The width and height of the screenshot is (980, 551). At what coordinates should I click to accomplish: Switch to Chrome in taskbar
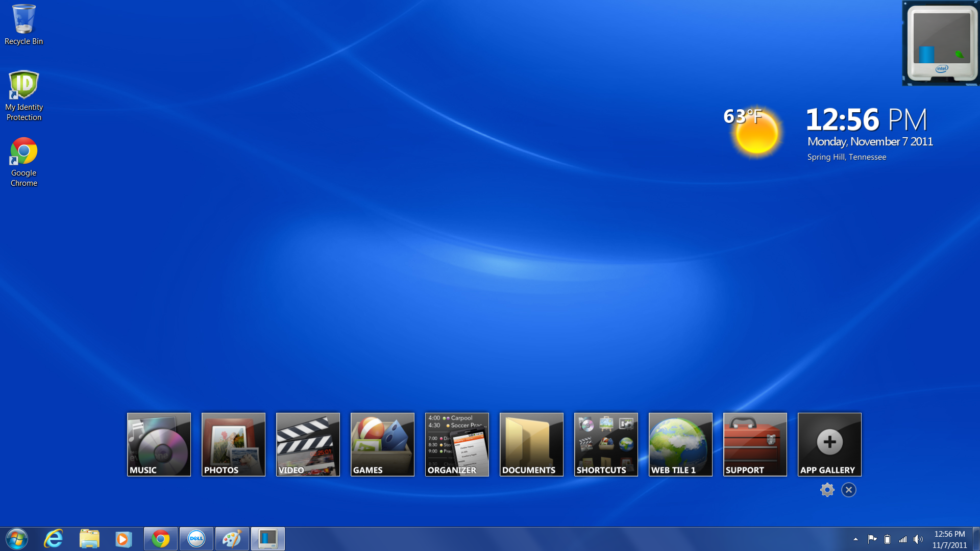(x=161, y=539)
